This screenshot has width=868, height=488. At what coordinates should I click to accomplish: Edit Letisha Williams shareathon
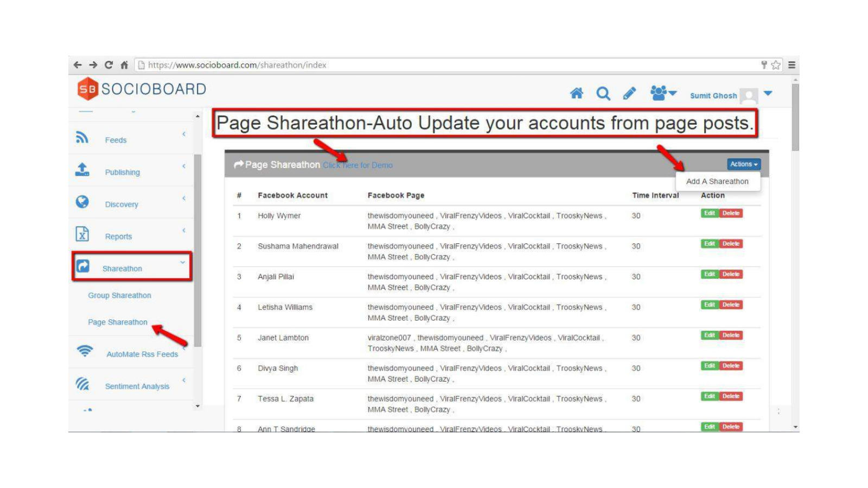(710, 305)
